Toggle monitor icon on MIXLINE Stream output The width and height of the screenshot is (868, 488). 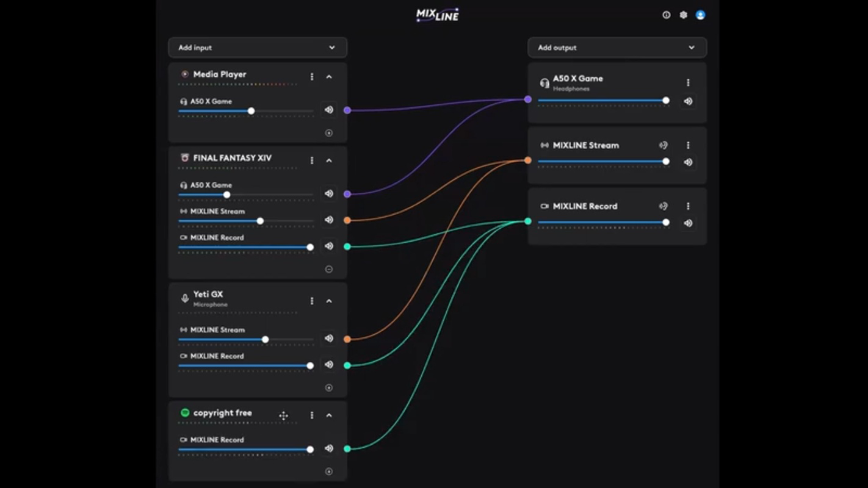[x=664, y=145]
